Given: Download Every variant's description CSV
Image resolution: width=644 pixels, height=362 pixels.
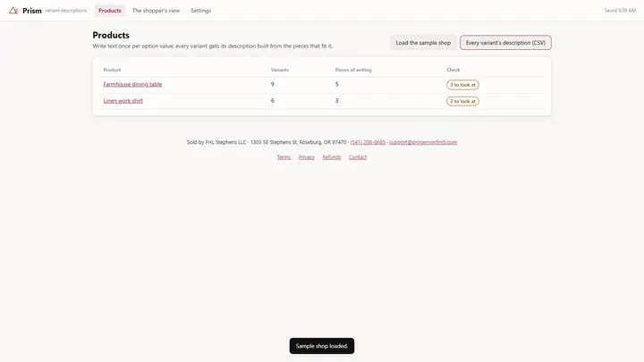Looking at the screenshot, I should (x=505, y=43).
